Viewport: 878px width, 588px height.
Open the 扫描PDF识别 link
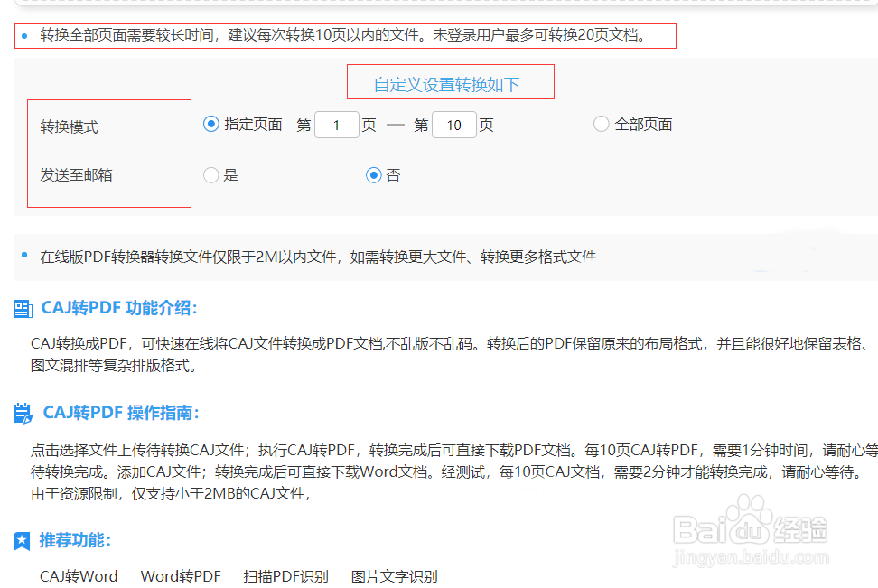(x=285, y=576)
